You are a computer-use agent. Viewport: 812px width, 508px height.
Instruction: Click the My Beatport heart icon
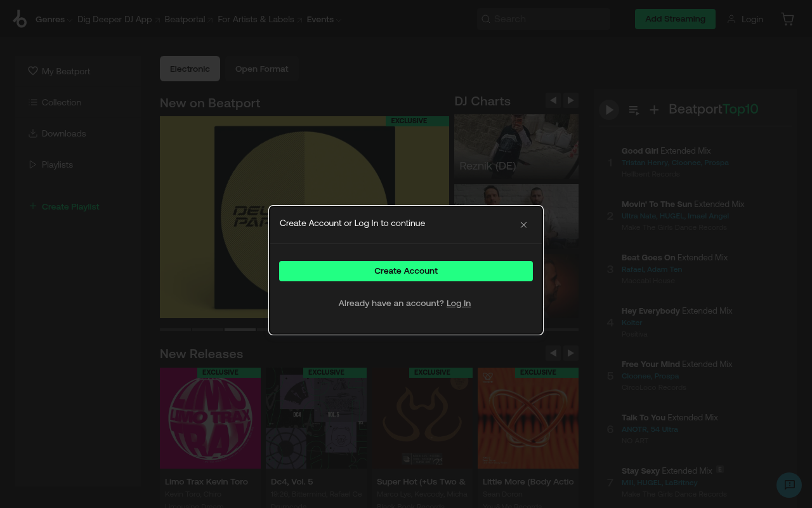pos(33,71)
